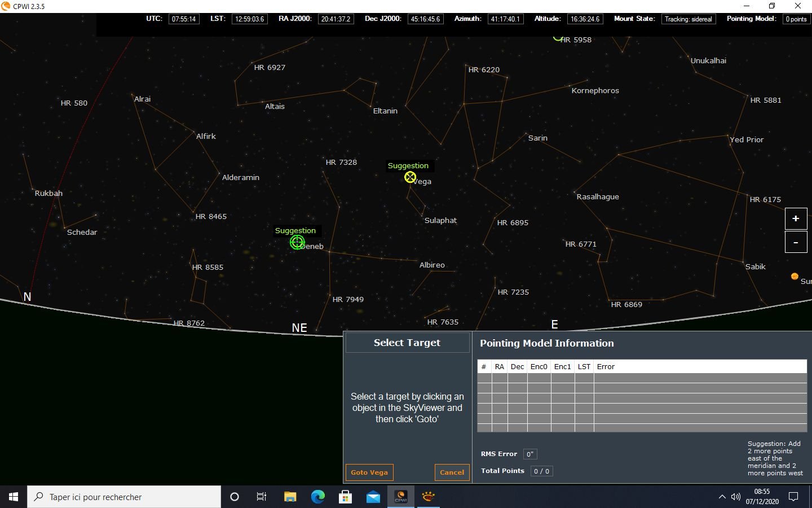This screenshot has height=508, width=812.
Task: Zoom out with the minus button
Action: pos(796,242)
